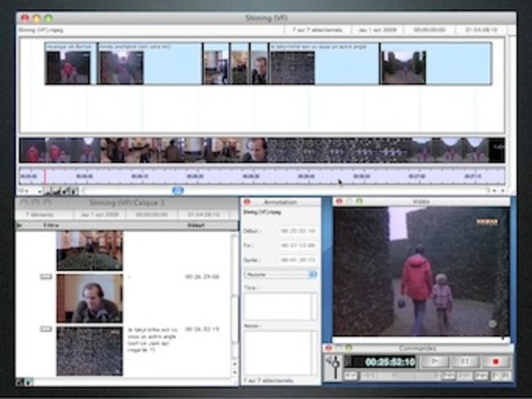Select the man's face thumbnail in the Calque list

point(90,298)
